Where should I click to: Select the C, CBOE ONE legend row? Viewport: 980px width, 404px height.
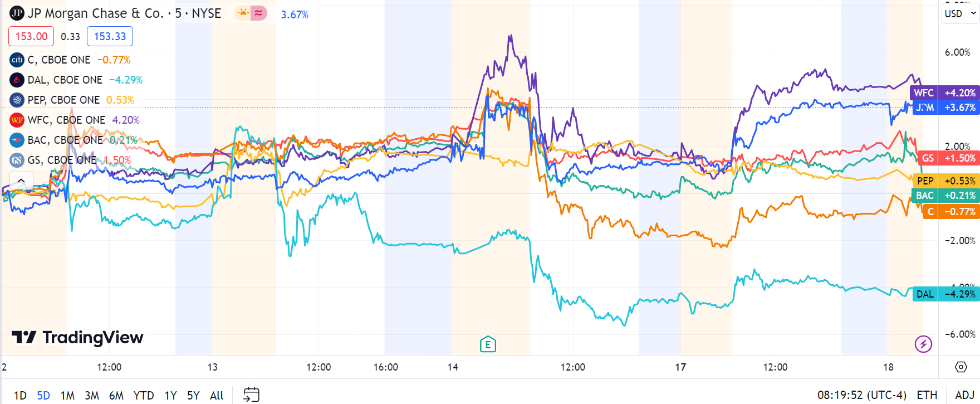(70, 60)
